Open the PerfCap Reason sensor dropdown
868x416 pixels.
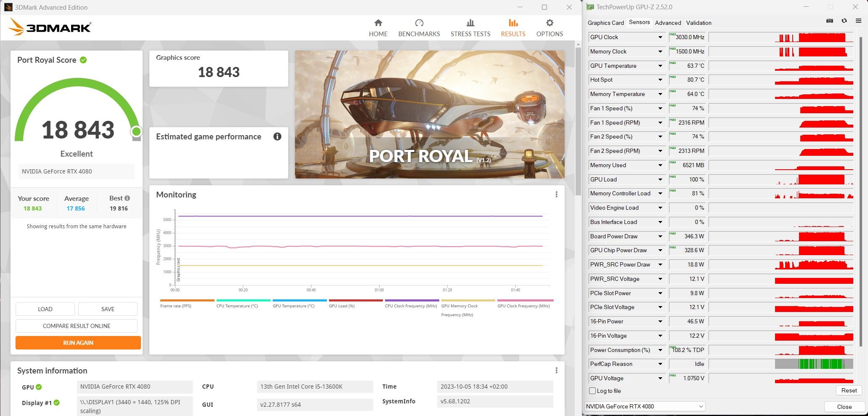click(x=660, y=364)
